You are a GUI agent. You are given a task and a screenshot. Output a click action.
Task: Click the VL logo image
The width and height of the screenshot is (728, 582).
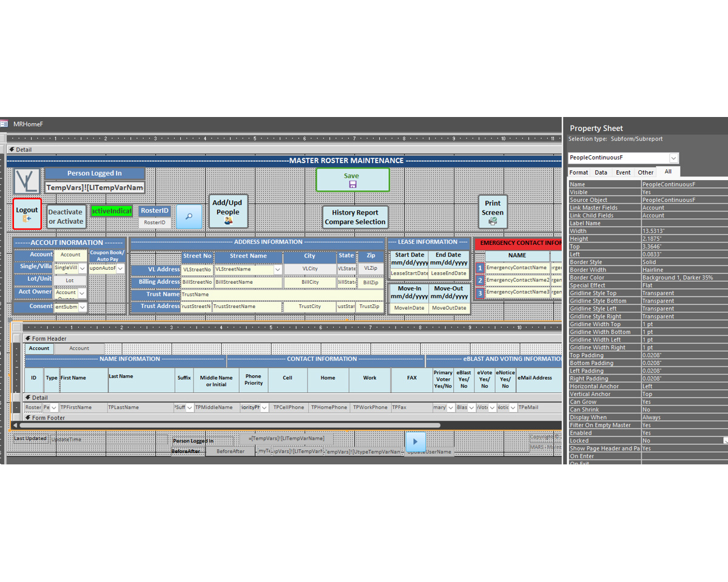(27, 181)
